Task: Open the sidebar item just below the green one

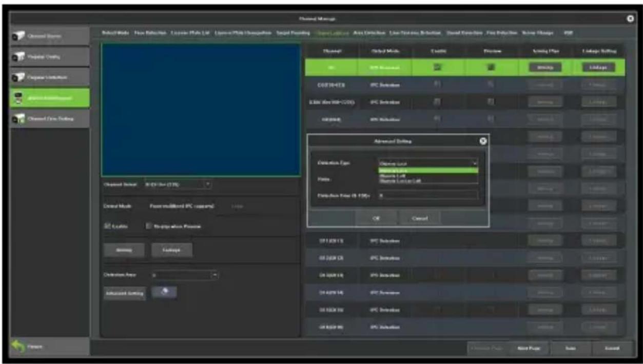Action: point(50,118)
